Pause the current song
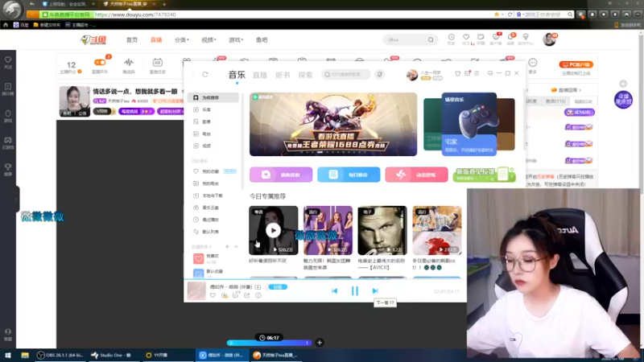The height and width of the screenshot is (362, 644). pos(355,291)
